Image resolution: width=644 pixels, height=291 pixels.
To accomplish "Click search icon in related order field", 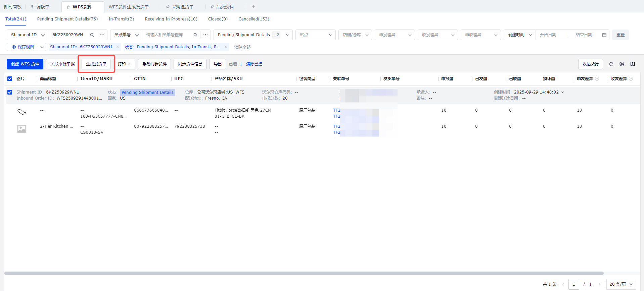I will pos(195,35).
